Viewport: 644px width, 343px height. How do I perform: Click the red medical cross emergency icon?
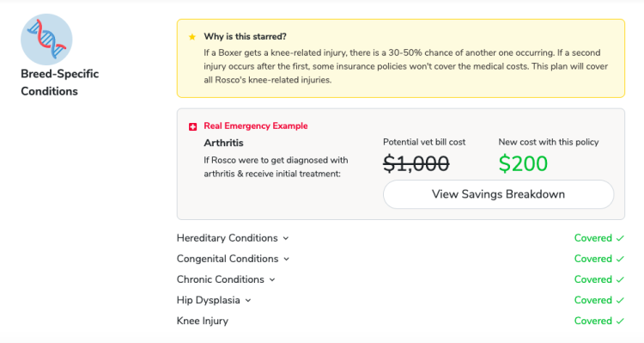pyautogui.click(x=192, y=126)
